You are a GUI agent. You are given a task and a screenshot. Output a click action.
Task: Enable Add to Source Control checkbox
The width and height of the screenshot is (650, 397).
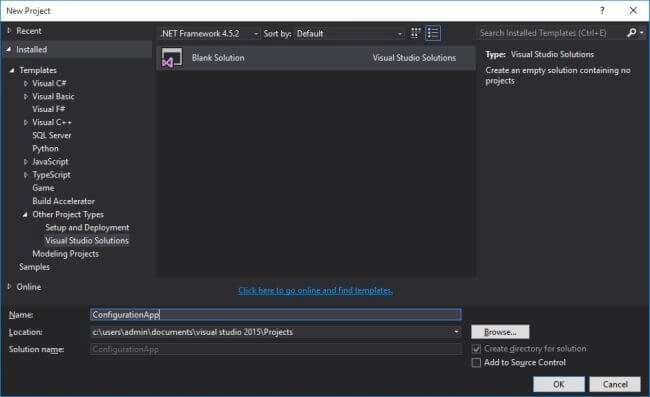tap(476, 363)
